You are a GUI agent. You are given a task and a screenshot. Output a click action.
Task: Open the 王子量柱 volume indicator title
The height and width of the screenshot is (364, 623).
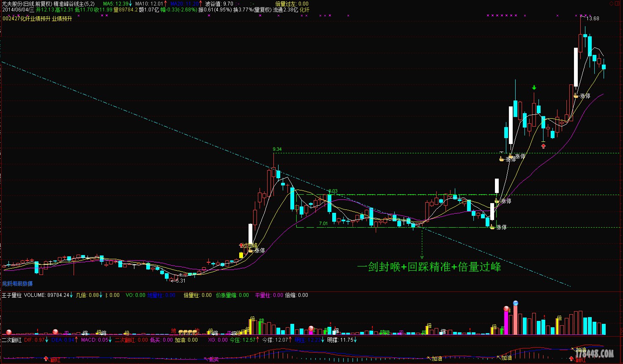(x=11, y=295)
